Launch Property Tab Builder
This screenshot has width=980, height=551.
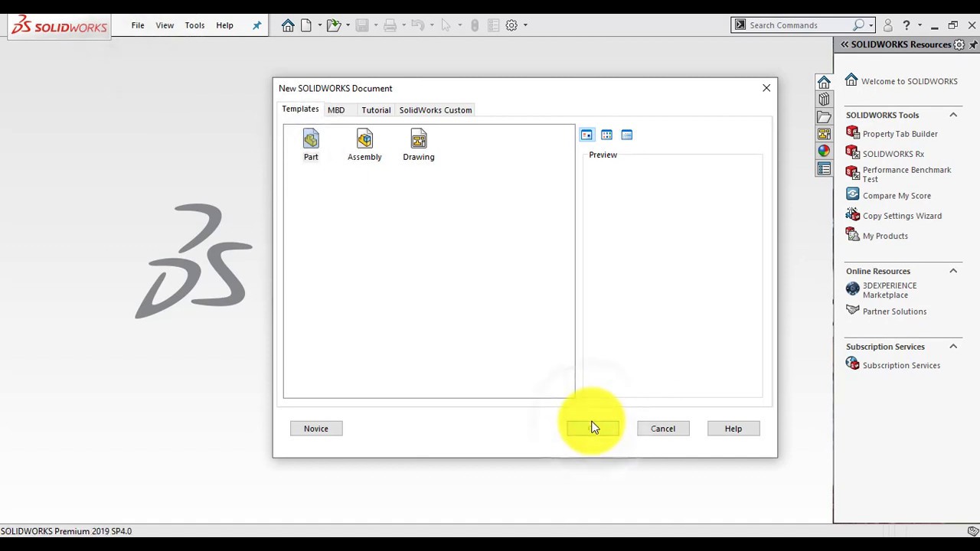pos(900,134)
